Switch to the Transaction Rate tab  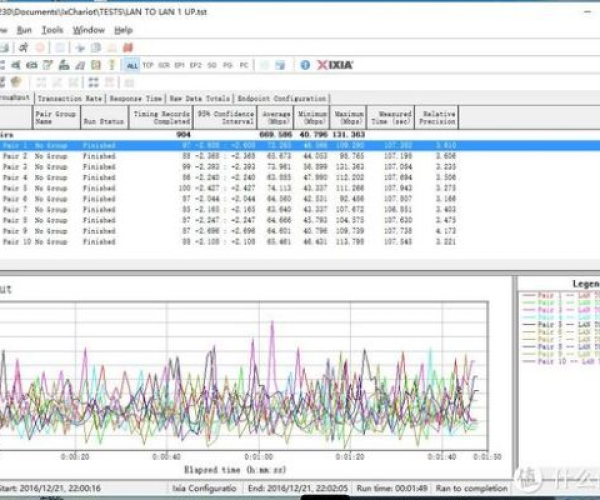tap(69, 99)
